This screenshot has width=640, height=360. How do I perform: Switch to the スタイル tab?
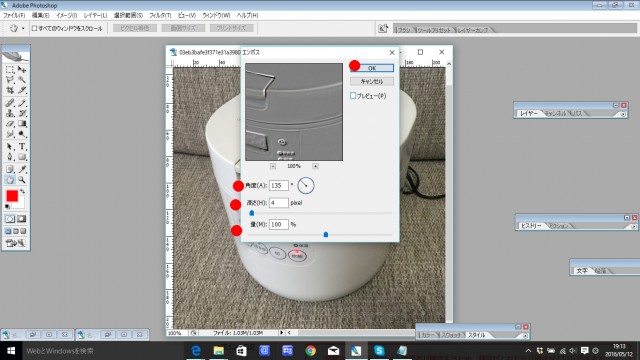coord(477,335)
